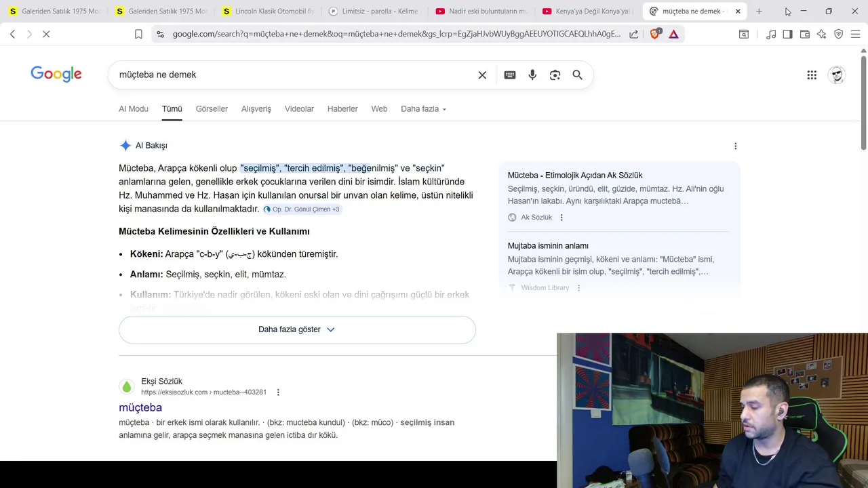Screen dimensions: 868x488
Task: Open Mujtaba isminin anlamı source link
Action: pos(548,246)
